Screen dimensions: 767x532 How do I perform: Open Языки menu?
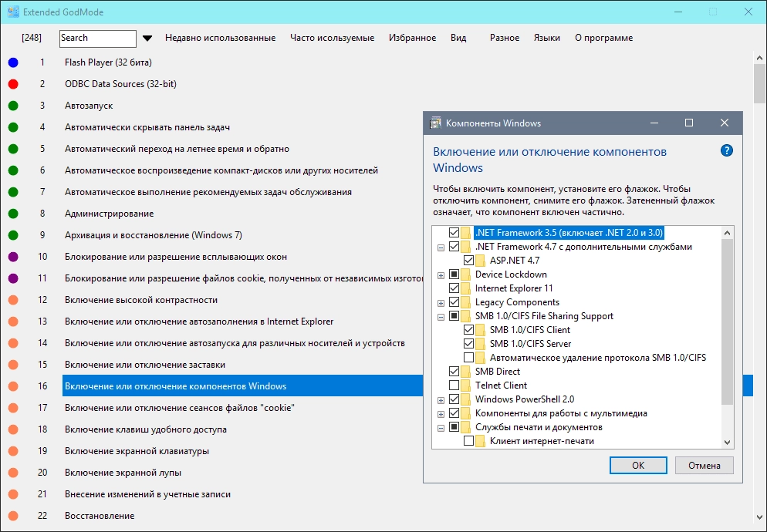(x=547, y=38)
